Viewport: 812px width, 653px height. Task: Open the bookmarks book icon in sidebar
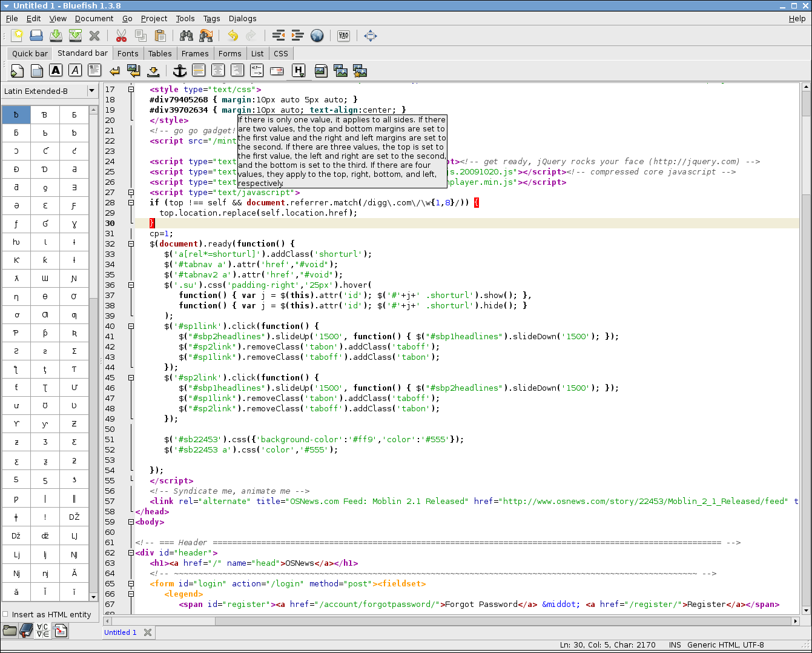[26, 631]
